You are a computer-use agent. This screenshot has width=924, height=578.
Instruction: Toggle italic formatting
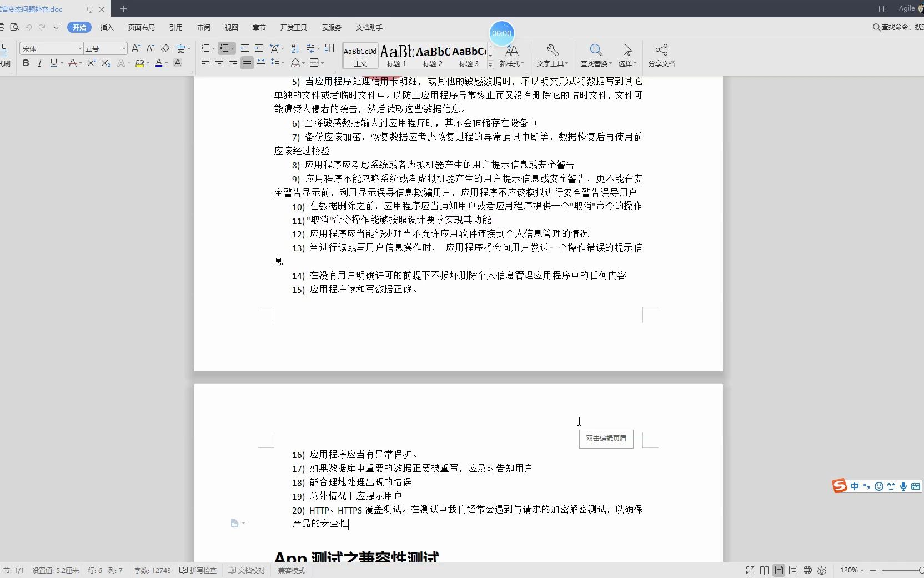point(39,63)
